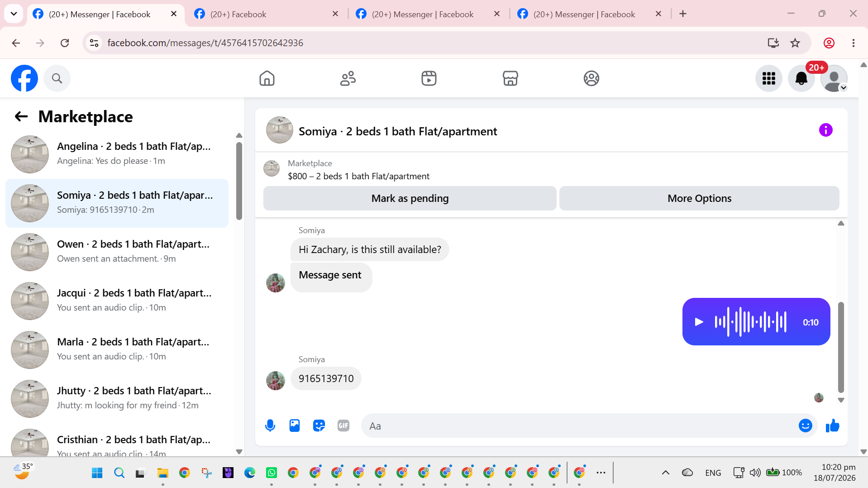
Task: Open Jhutty's conversation
Action: pyautogui.click(x=117, y=398)
